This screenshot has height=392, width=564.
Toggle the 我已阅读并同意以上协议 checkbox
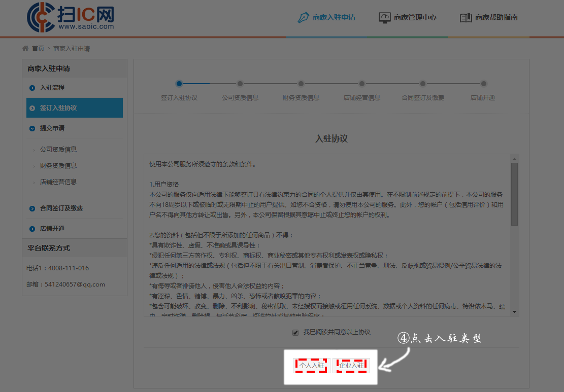(x=295, y=333)
